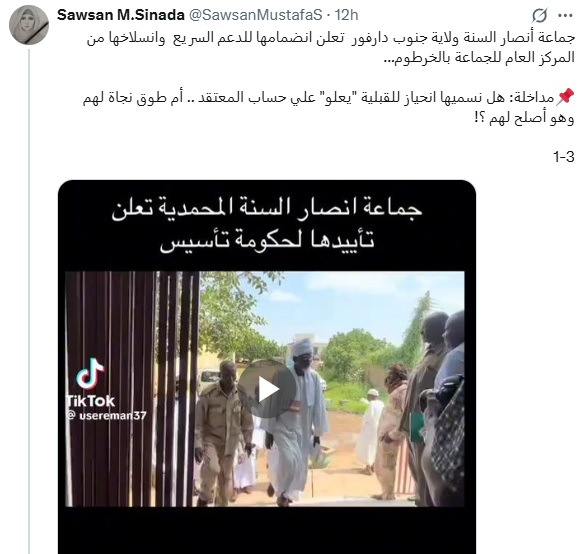
Task: Open Sawsan M.Sinada's profile avatar
Action: [29, 25]
